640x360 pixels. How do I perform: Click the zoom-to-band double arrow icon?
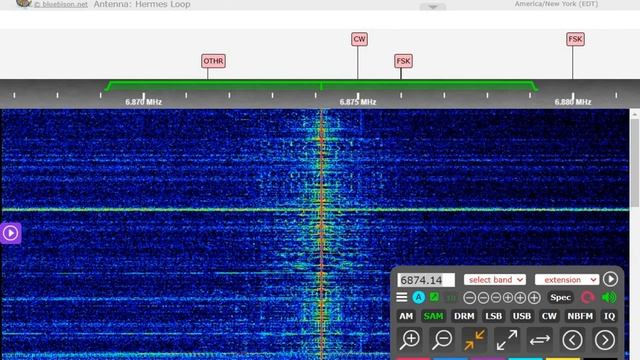[540, 340]
